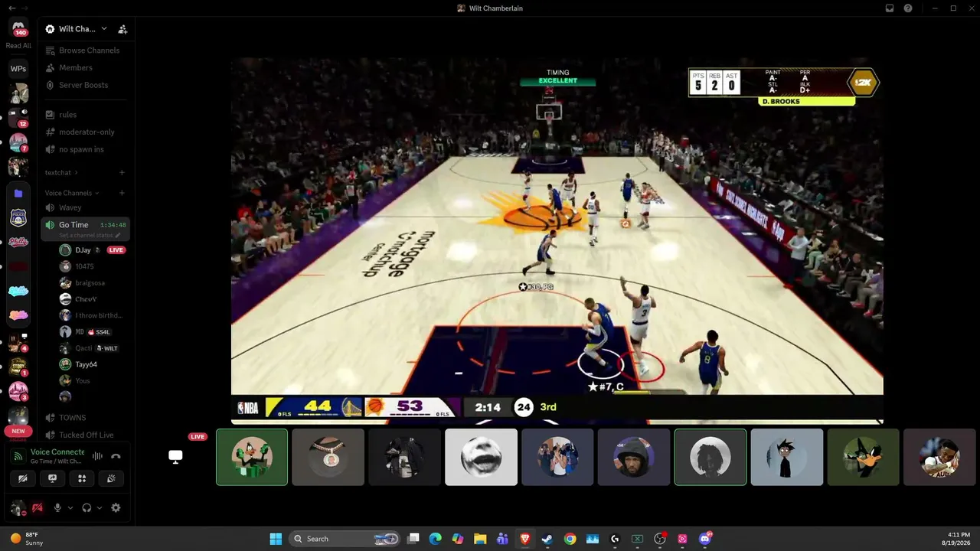Open the police badge server icon
Screen dimensions: 980x551
[x=18, y=218]
